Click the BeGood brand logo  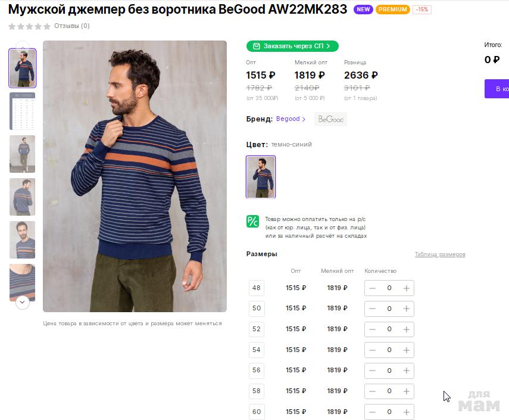(x=330, y=119)
